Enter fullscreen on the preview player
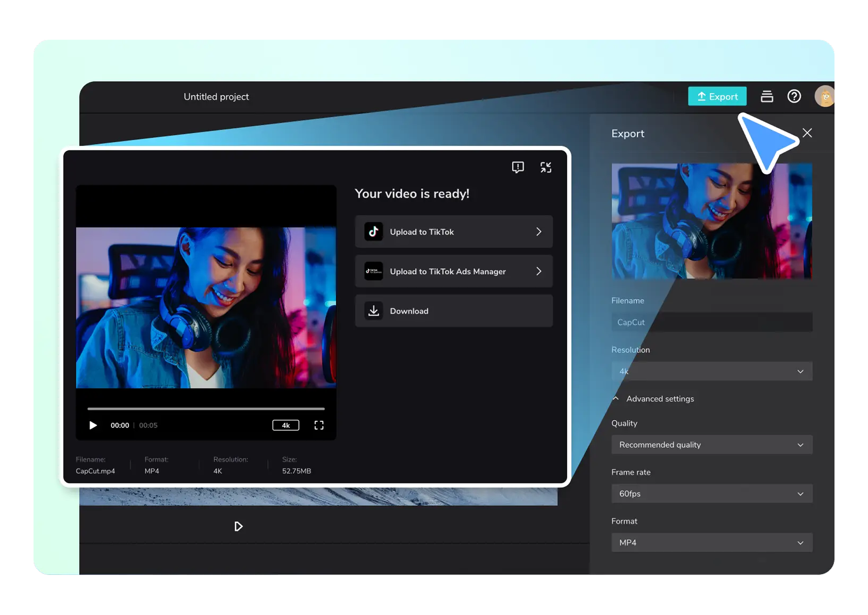The image size is (868, 615). pos(319,425)
